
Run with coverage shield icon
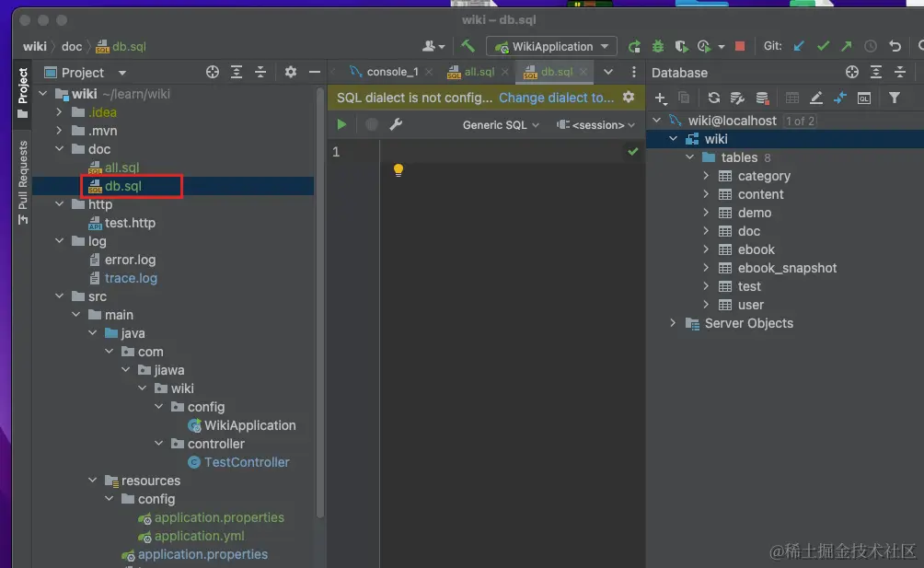click(x=681, y=46)
